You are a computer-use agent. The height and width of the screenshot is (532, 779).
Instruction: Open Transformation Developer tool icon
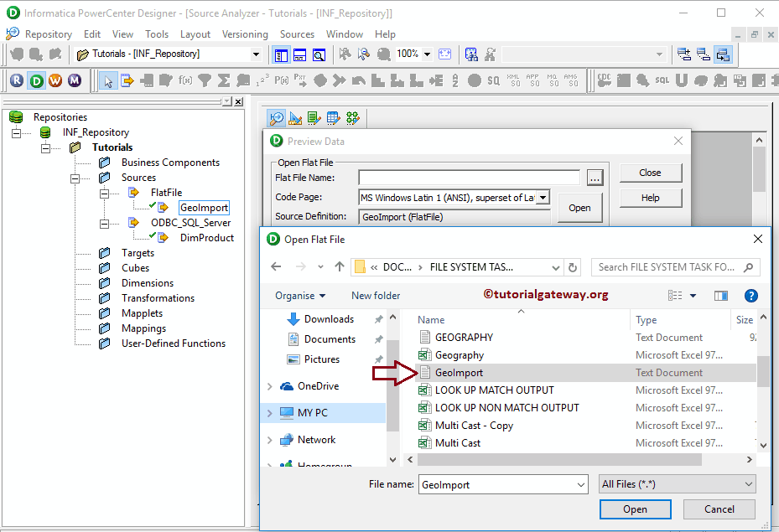pyautogui.click(x=314, y=118)
